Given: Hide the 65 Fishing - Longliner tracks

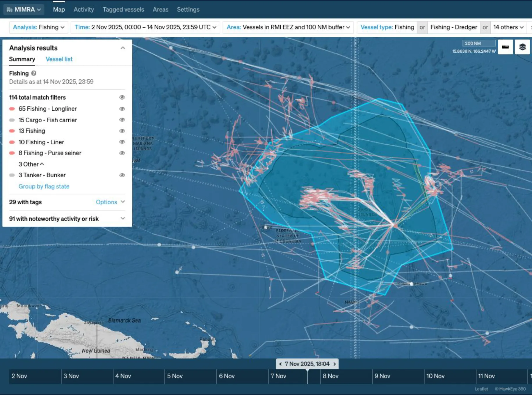Looking at the screenshot, I should coord(122,109).
